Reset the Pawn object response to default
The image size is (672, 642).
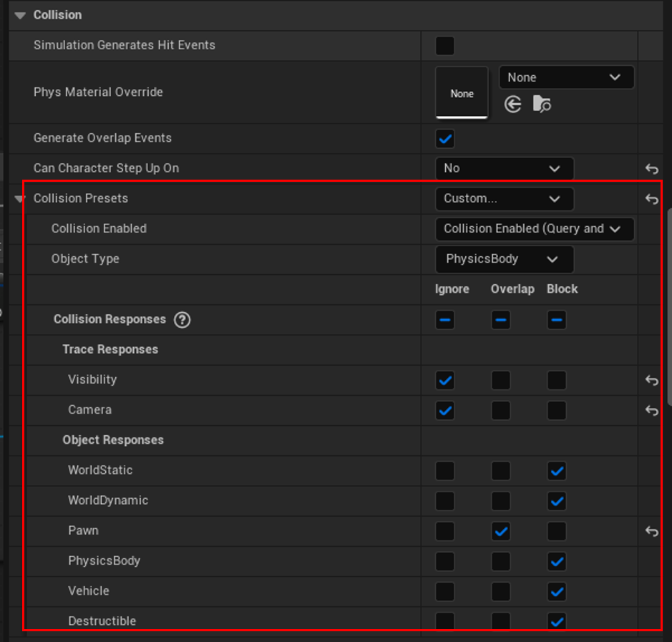[x=651, y=531]
